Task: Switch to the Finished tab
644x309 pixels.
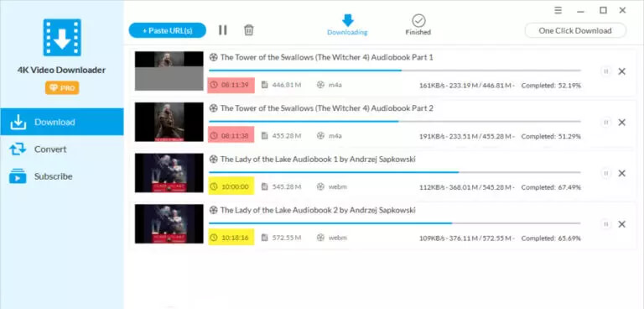Action: [x=418, y=25]
